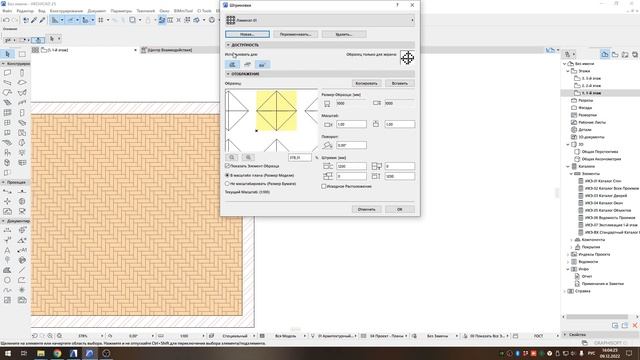The width and height of the screenshot is (640, 360).
Task: Select the Arrow selection tool in toolbox
Action: coord(7,54)
